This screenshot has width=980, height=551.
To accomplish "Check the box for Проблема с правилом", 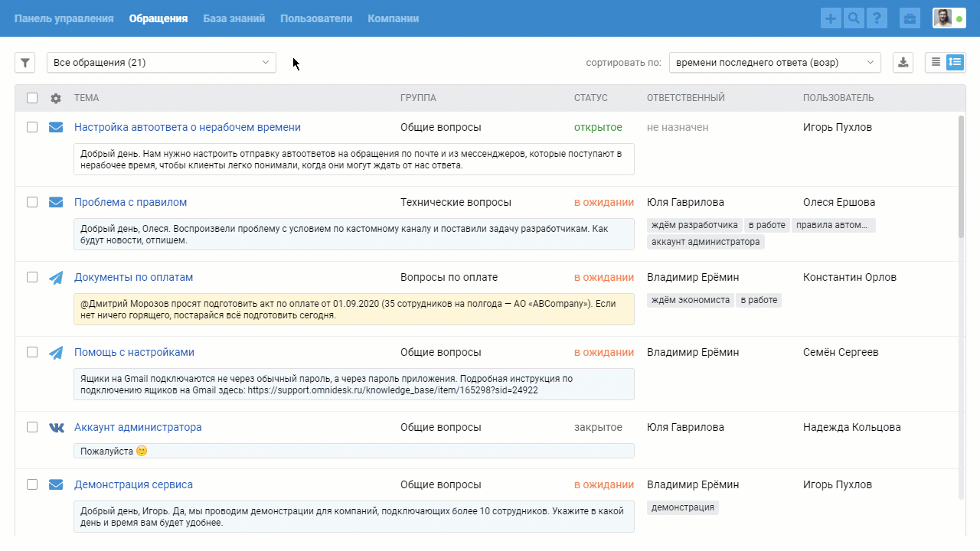I will [x=32, y=202].
